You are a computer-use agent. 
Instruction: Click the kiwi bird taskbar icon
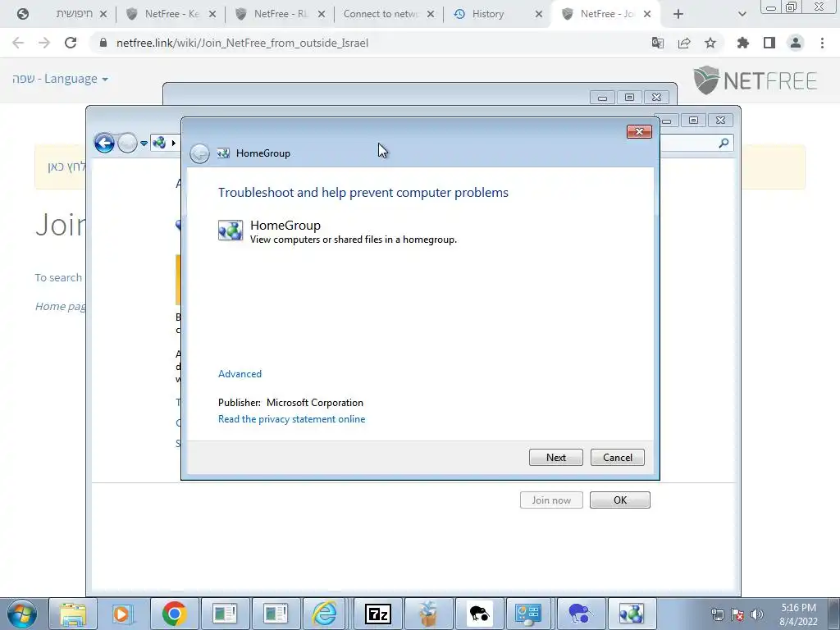click(479, 614)
